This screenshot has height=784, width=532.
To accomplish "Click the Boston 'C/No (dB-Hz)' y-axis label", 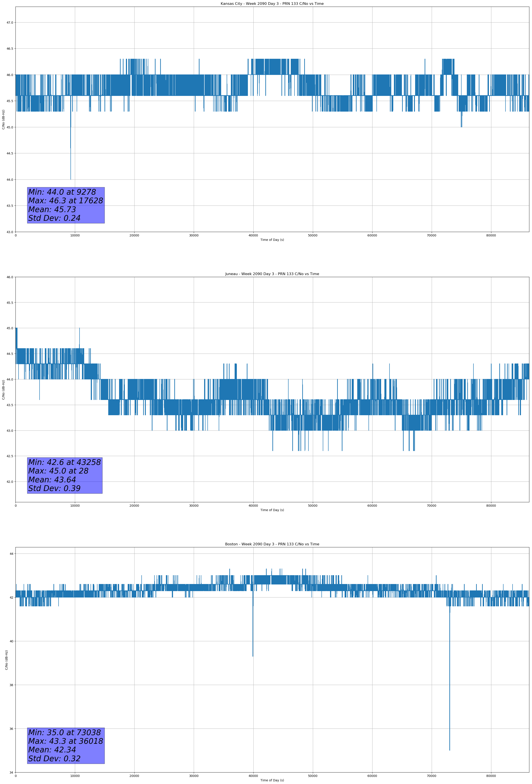I will coord(6,660).
